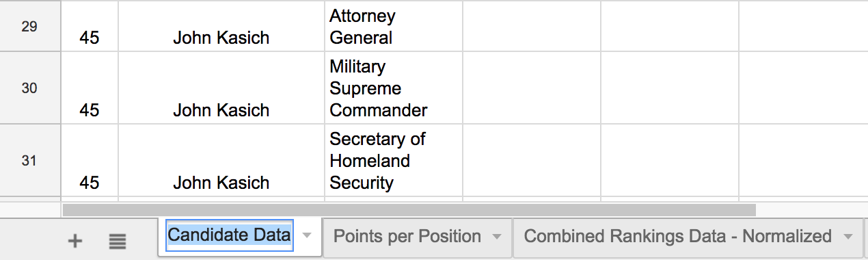Image resolution: width=868 pixels, height=260 pixels.
Task: Select the Candidate Data sheet name field
Action: (230, 235)
